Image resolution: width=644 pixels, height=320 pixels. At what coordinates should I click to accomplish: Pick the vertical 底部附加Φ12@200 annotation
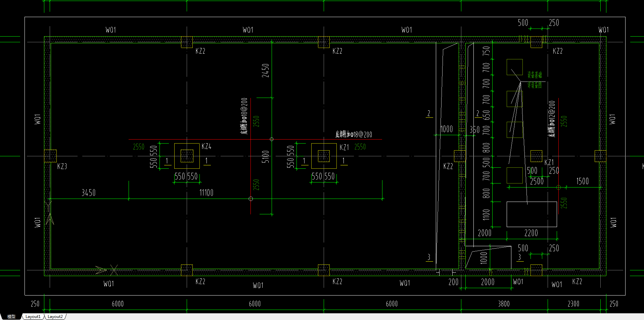coord(552,119)
